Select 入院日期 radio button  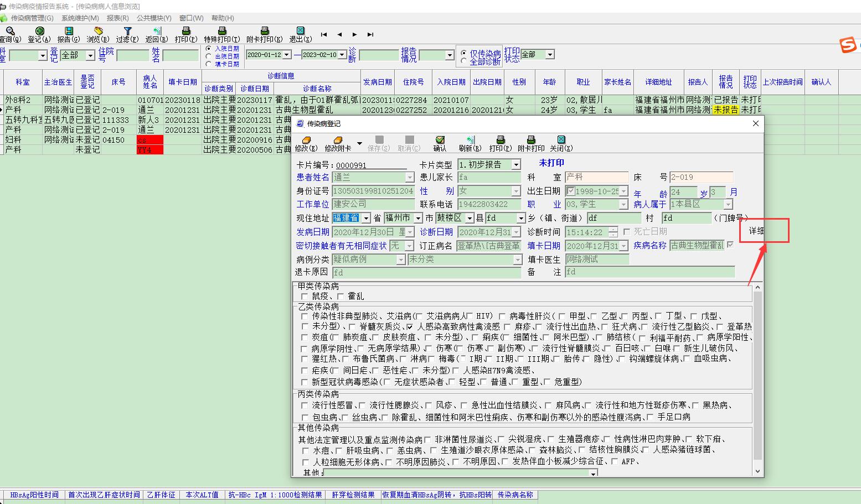pyautogui.click(x=209, y=49)
